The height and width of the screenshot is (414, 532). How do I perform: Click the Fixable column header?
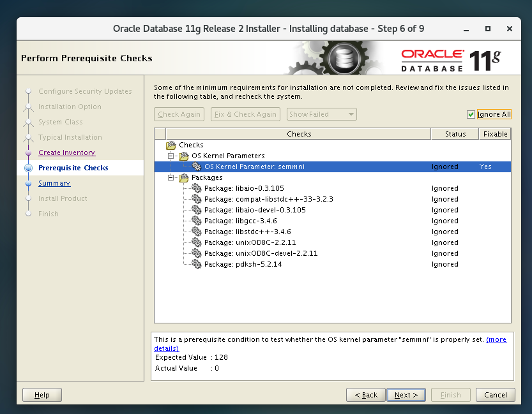coord(495,134)
